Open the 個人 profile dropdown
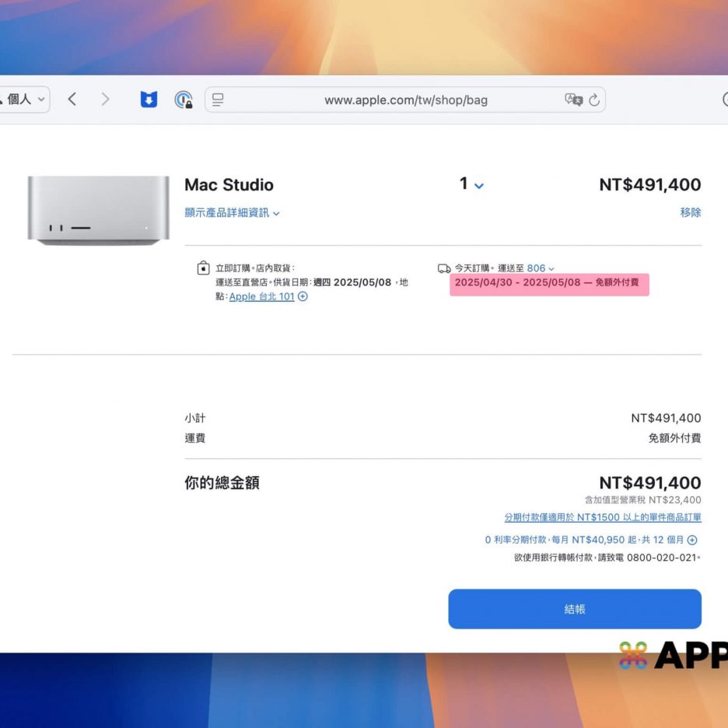The image size is (728, 728). click(25, 100)
